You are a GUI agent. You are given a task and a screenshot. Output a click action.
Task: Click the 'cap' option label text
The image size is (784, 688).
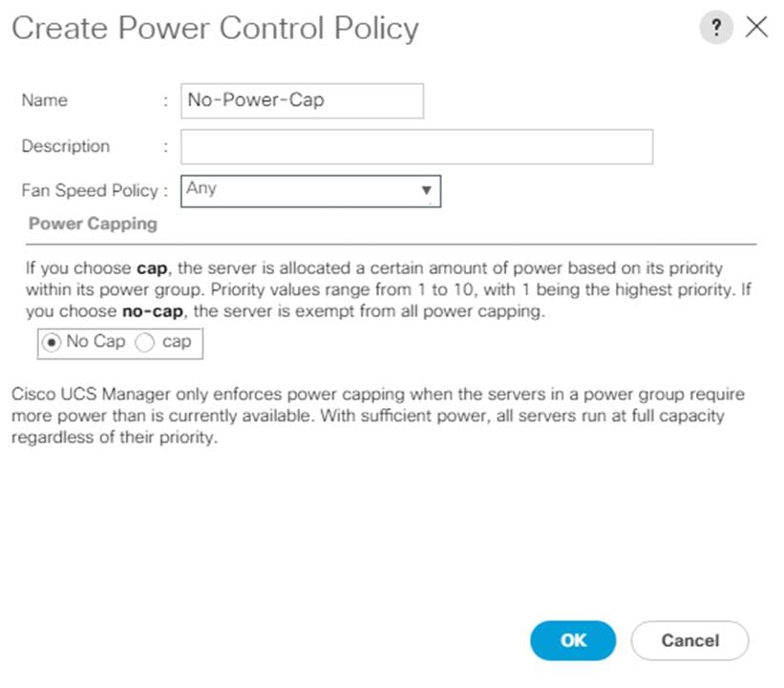177,342
